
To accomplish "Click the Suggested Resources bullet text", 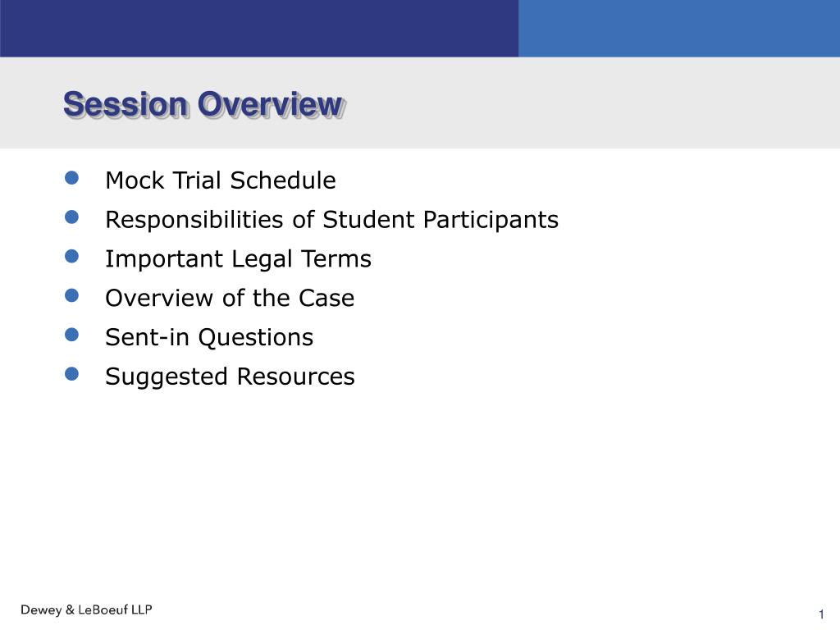I will pos(230,377).
